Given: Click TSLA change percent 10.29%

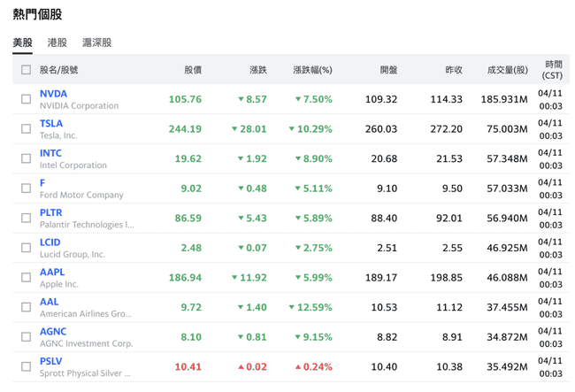Looking at the screenshot, I should click(310, 128).
